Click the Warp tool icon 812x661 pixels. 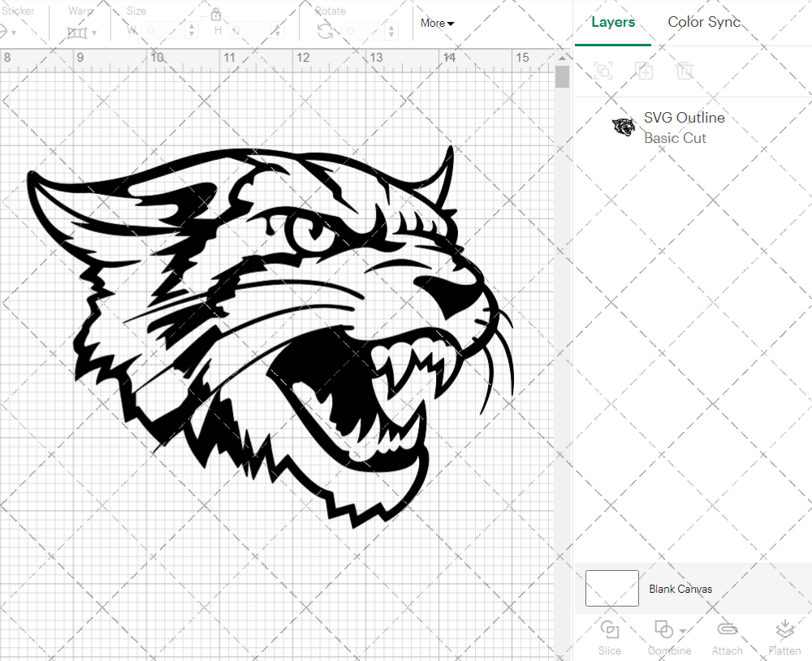76,31
